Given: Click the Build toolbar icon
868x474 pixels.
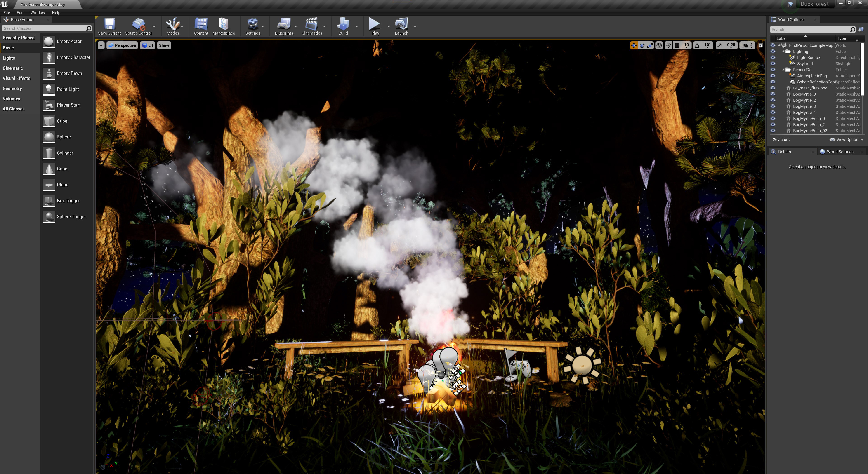Looking at the screenshot, I should 343,26.
